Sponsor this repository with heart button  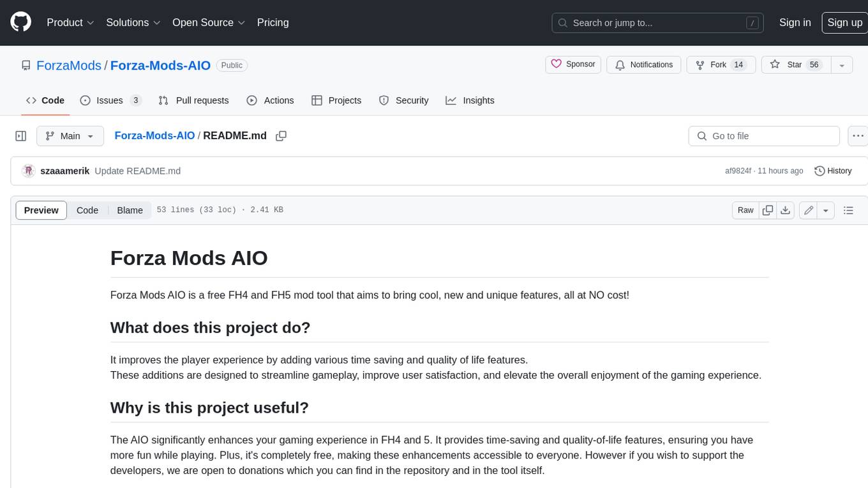click(573, 65)
